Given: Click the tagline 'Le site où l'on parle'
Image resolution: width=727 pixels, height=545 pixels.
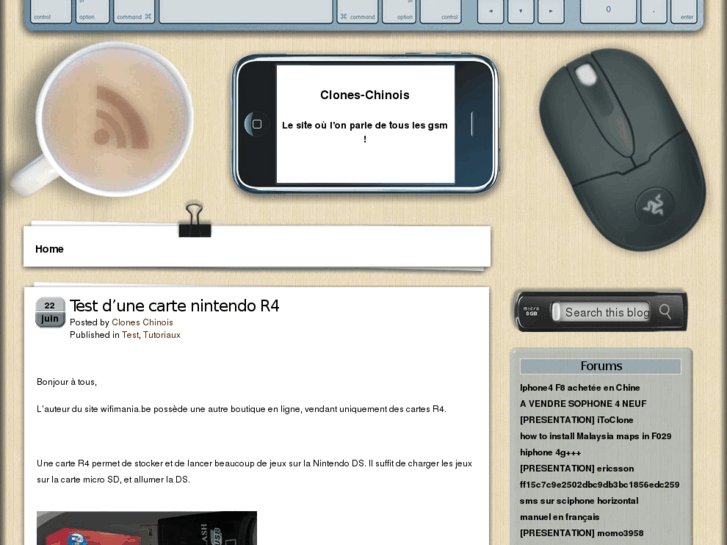Looking at the screenshot, I should (x=364, y=132).
